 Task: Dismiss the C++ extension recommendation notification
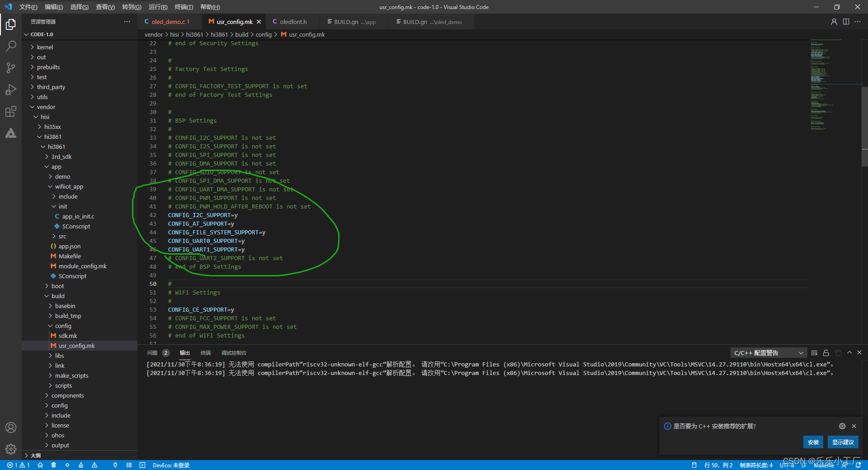[x=854, y=426]
